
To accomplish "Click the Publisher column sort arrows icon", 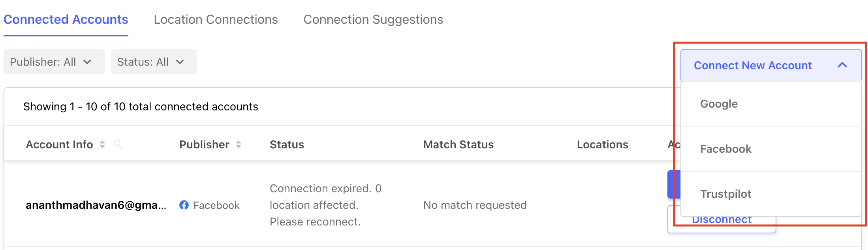I will coord(239,144).
